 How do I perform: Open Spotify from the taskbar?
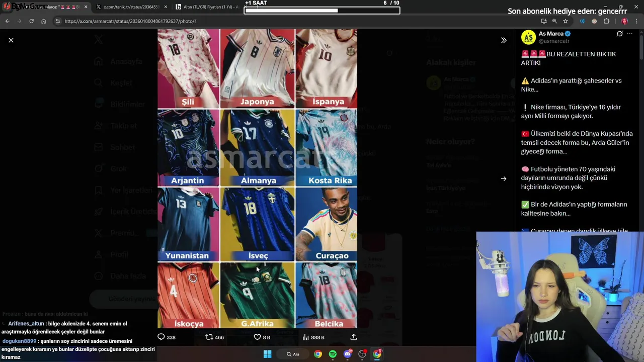tap(333, 354)
